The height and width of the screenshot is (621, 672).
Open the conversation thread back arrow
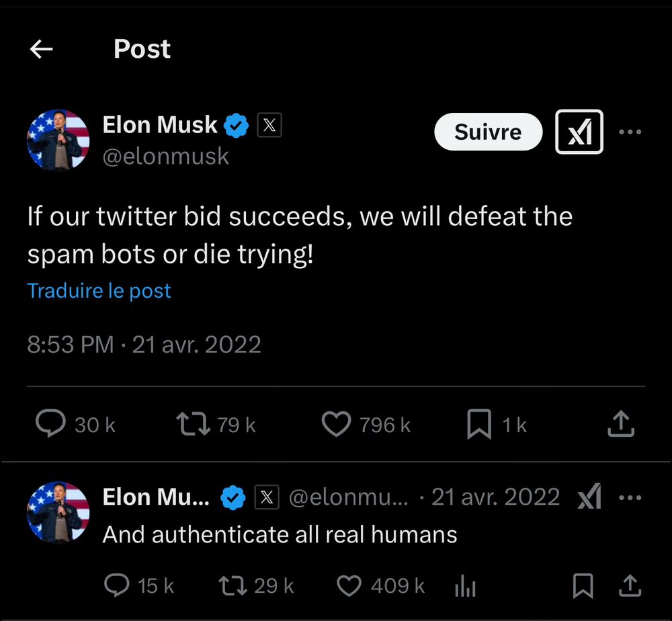tap(41, 49)
